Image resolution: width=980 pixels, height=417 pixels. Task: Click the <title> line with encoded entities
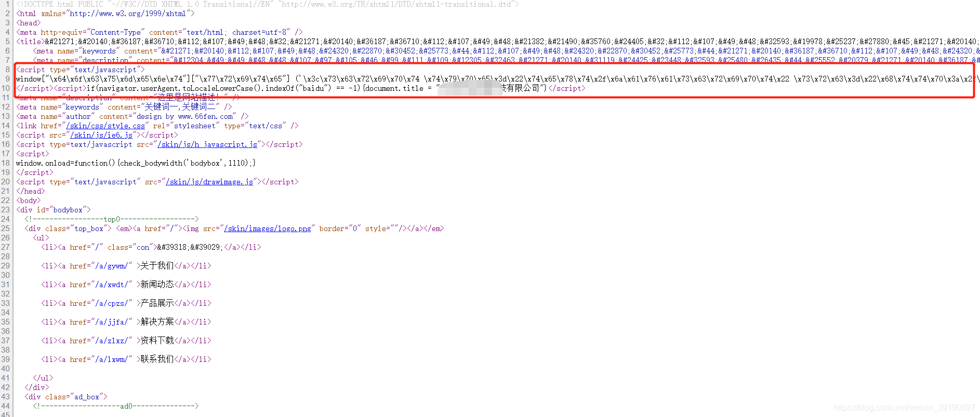(x=497, y=42)
